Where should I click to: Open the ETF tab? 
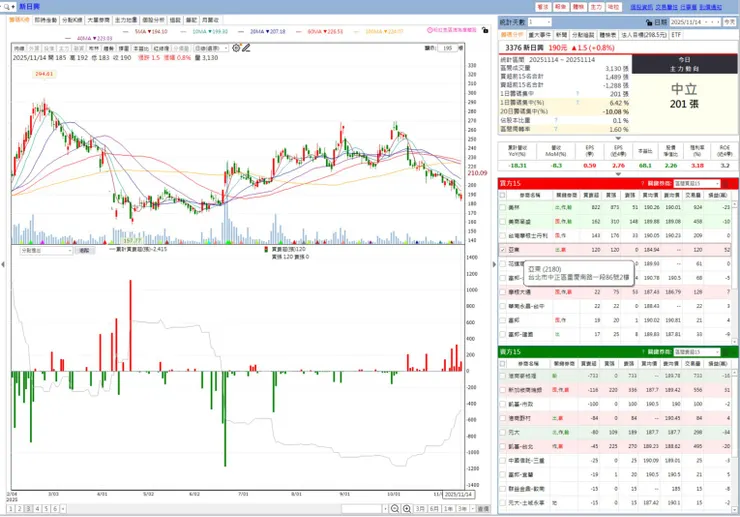[676, 35]
